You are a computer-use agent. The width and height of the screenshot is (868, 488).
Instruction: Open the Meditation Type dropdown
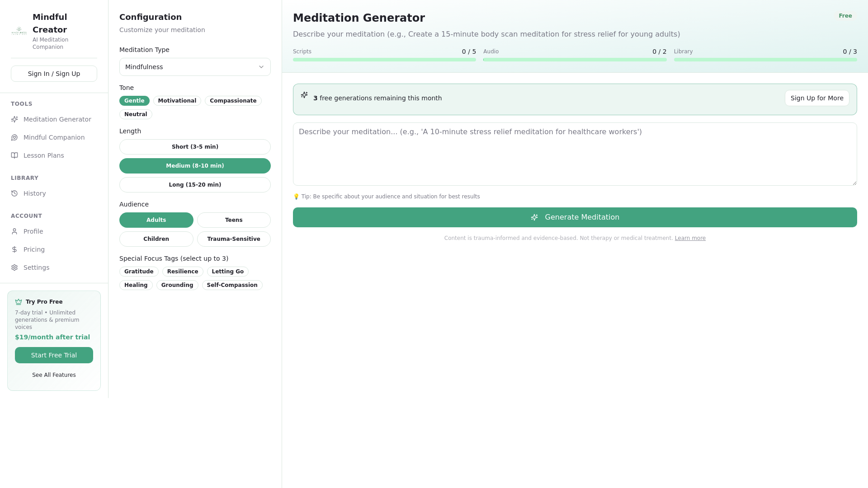click(195, 67)
